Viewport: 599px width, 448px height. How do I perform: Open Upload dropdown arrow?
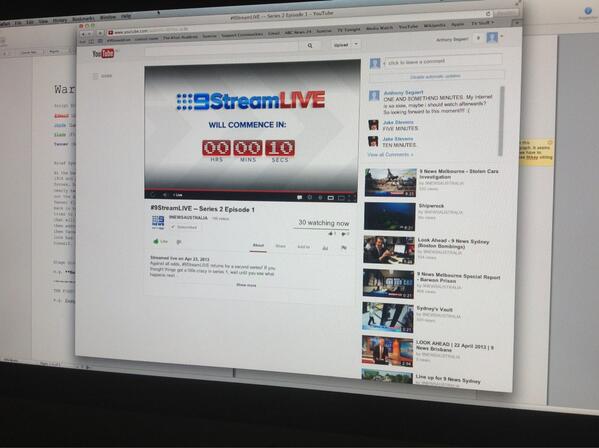tap(356, 44)
